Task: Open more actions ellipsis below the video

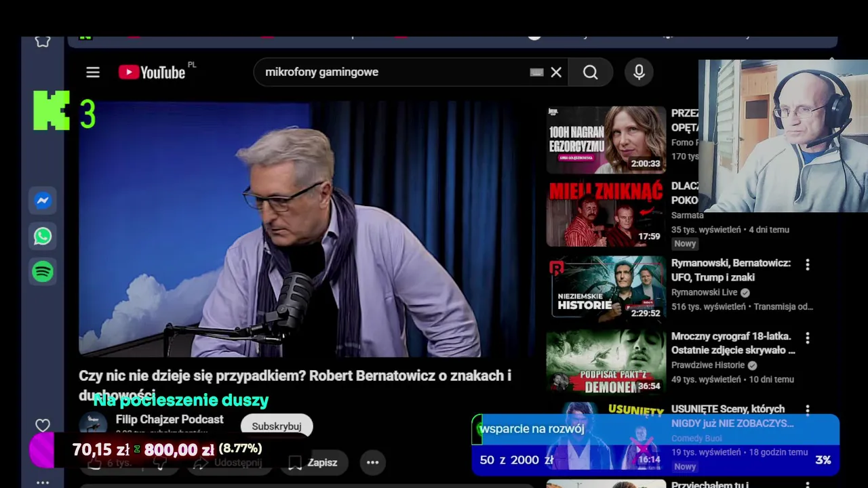Action: tap(372, 462)
